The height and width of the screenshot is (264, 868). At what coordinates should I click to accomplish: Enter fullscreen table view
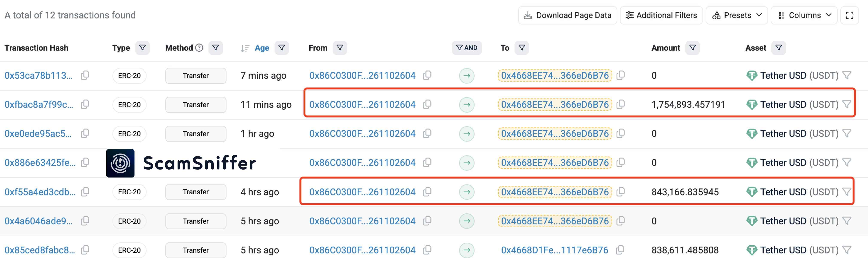pos(850,15)
